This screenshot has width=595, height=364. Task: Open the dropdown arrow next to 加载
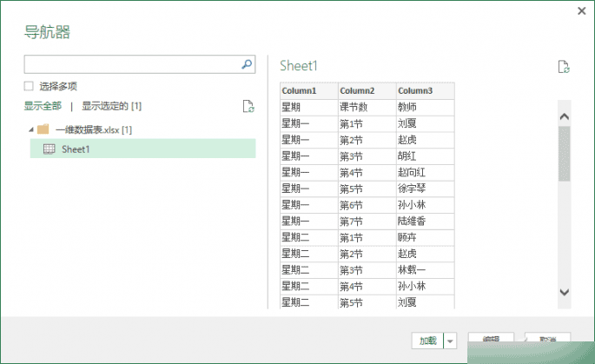(x=450, y=341)
